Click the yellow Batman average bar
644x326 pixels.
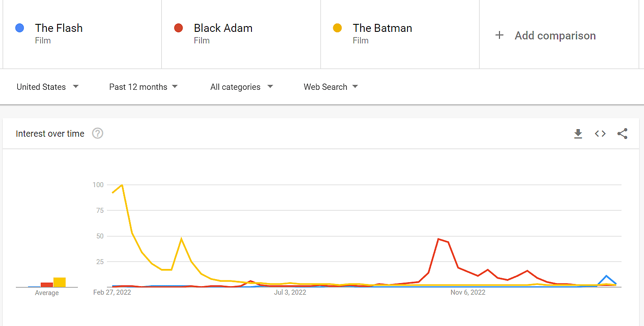point(60,282)
